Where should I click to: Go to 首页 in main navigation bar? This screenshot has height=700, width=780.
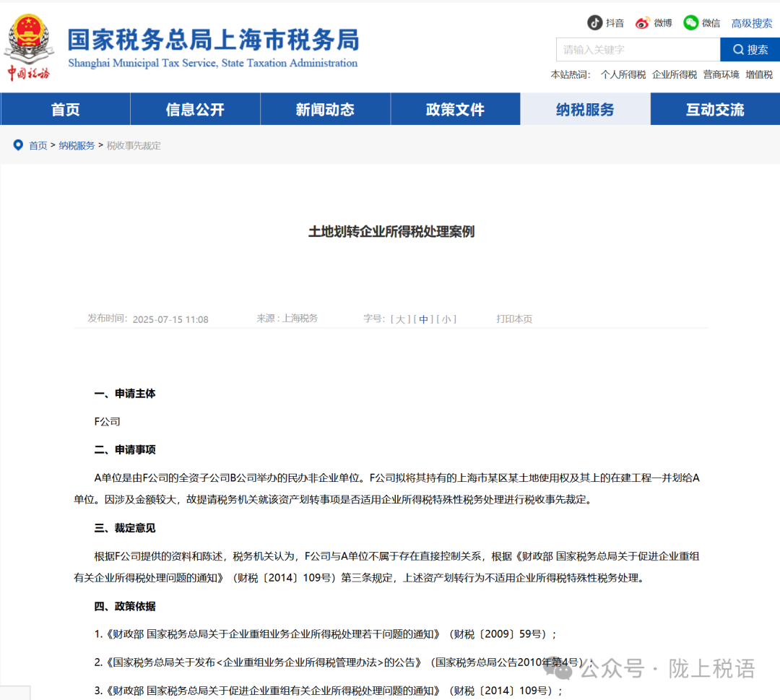click(65, 109)
